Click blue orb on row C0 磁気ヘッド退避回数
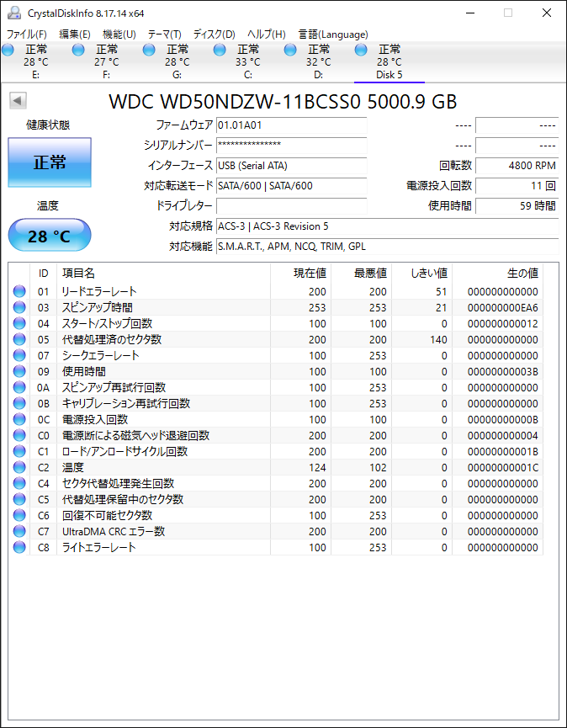This screenshot has height=728, width=567. click(19, 435)
